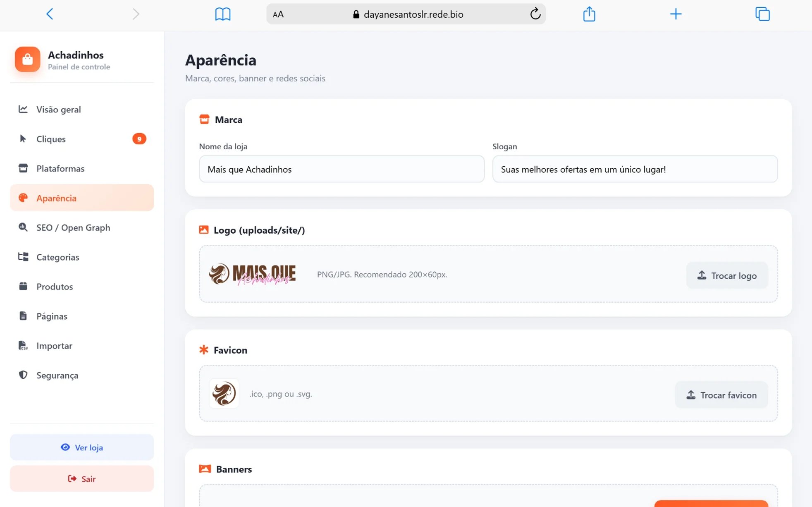This screenshot has width=812, height=507.
Task: Click the Safari forward arrow
Action: (x=136, y=14)
